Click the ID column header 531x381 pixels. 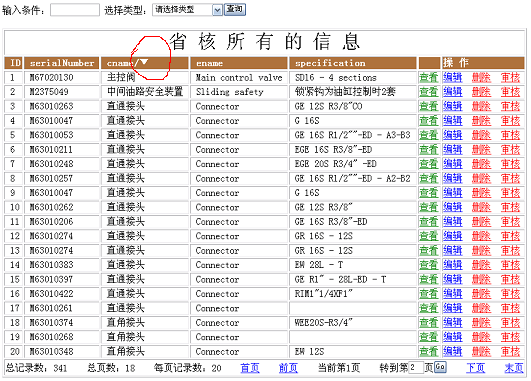14,63
